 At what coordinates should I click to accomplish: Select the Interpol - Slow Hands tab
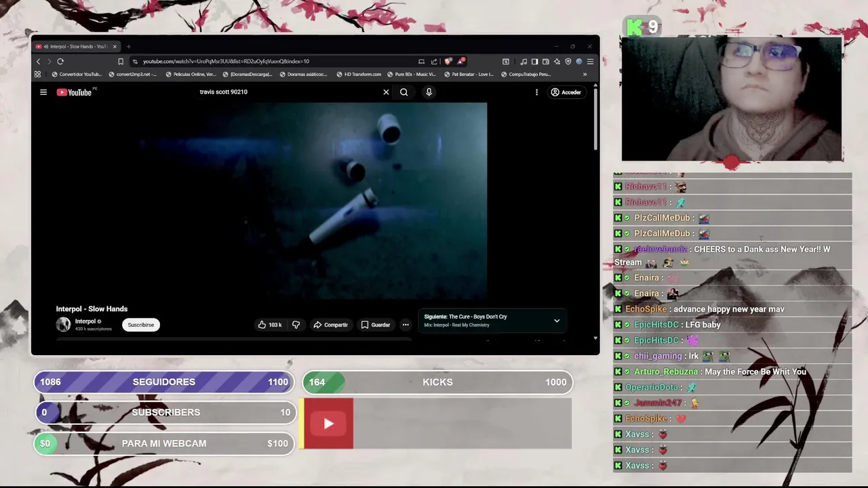76,47
